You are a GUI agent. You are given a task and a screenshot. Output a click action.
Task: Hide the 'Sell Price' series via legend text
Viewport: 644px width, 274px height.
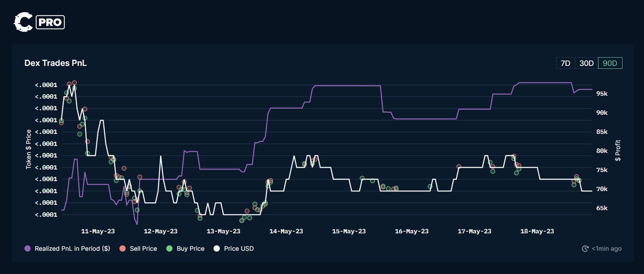click(x=143, y=249)
